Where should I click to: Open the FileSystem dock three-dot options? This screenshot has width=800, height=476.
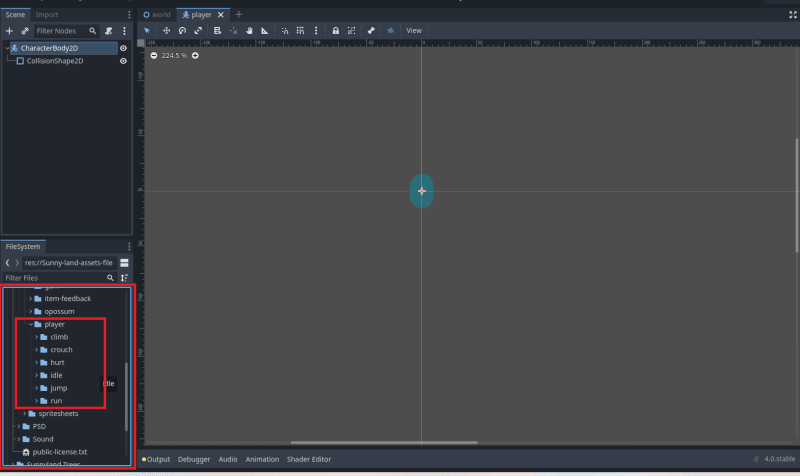point(129,246)
